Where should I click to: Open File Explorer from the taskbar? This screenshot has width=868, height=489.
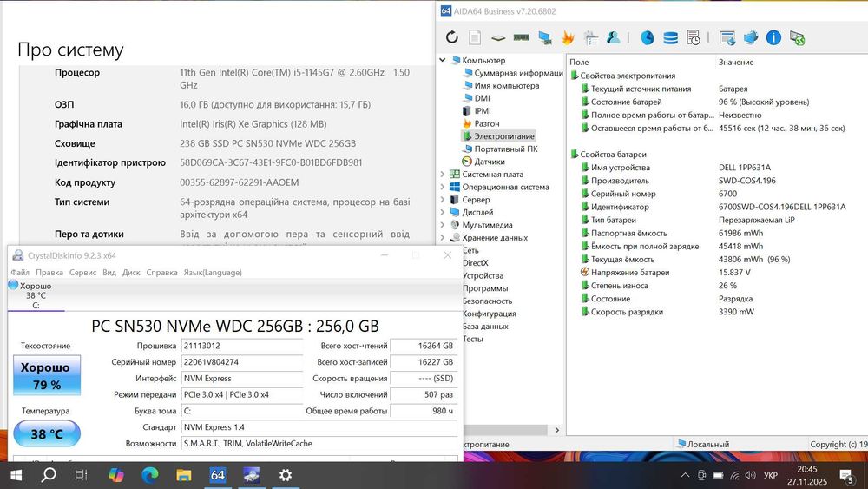click(184, 475)
